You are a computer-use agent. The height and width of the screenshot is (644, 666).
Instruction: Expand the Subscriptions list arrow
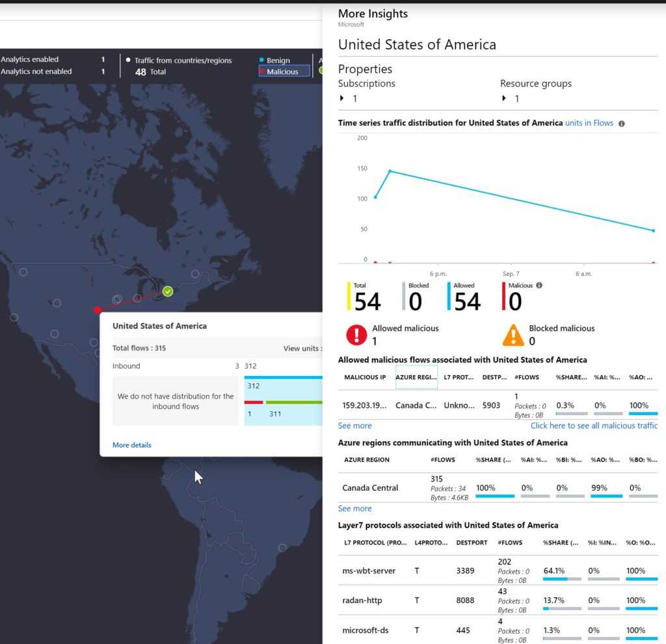pos(341,98)
